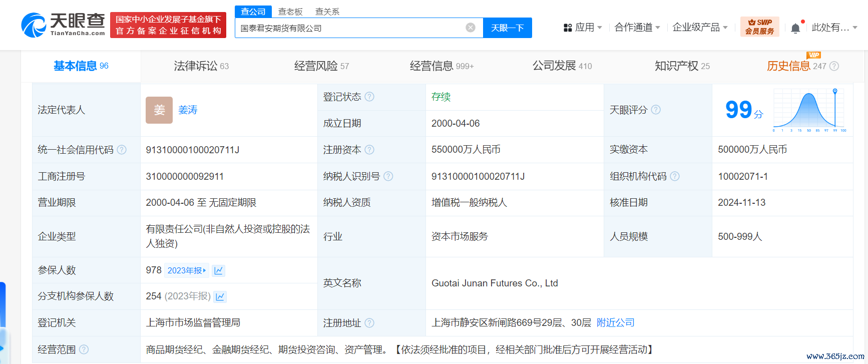Image resolution: width=868 pixels, height=364 pixels.
Task: Click the founding date 2000-04-06
Action: click(456, 123)
